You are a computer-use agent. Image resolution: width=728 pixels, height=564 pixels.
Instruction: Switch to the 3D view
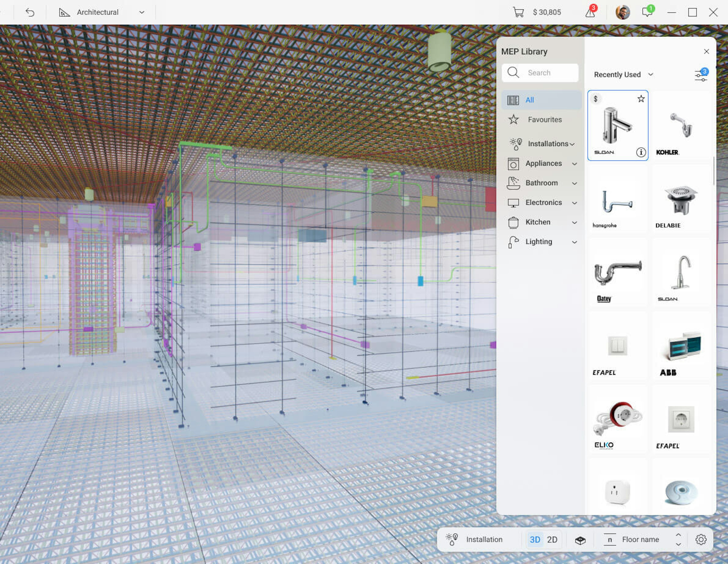pos(535,539)
